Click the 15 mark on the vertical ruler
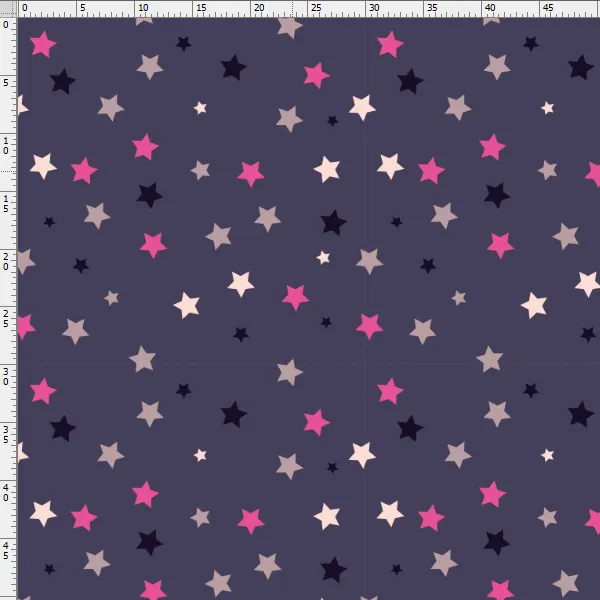Screen dimensions: 600x600 click(x=6, y=203)
